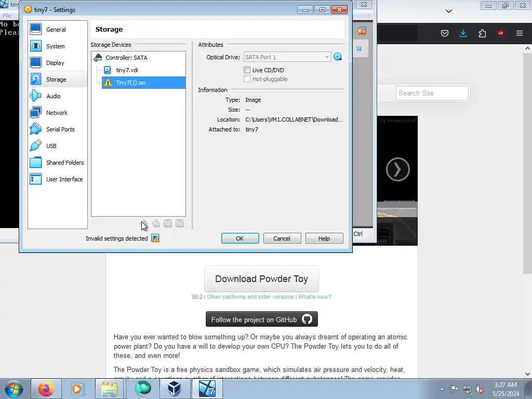Click the remove attachment icon below storage tree
The image size is (532, 399).
(x=179, y=223)
